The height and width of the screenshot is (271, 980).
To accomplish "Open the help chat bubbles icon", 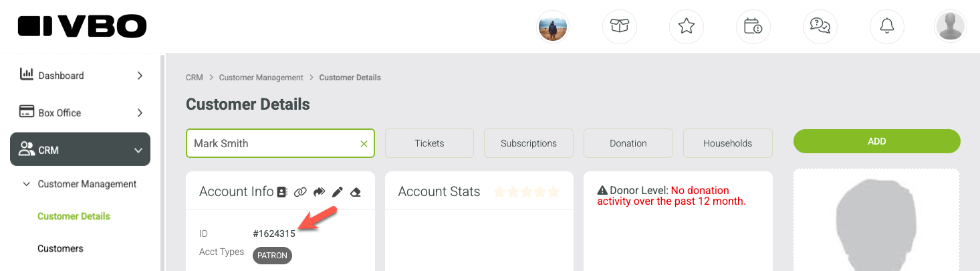I will pyautogui.click(x=820, y=26).
